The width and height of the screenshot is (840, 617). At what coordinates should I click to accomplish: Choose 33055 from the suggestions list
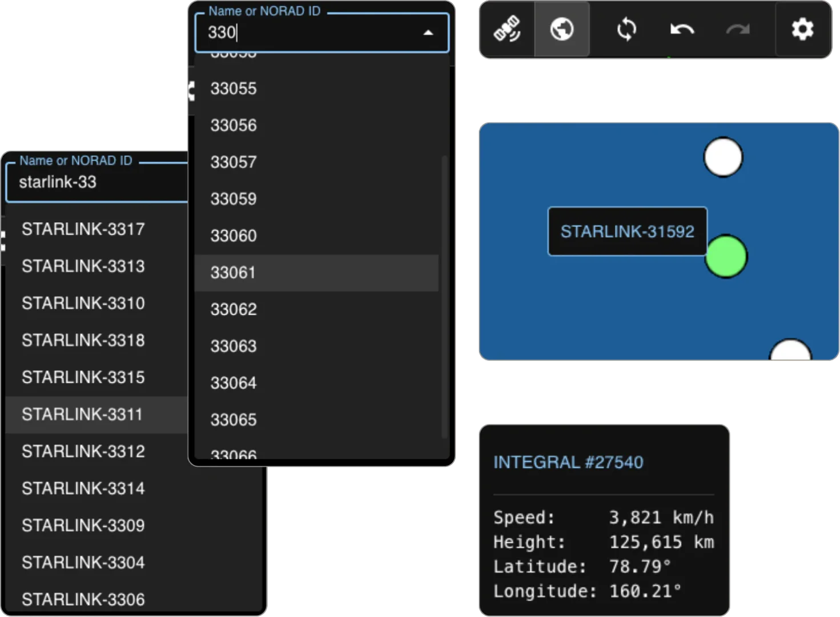coord(233,89)
